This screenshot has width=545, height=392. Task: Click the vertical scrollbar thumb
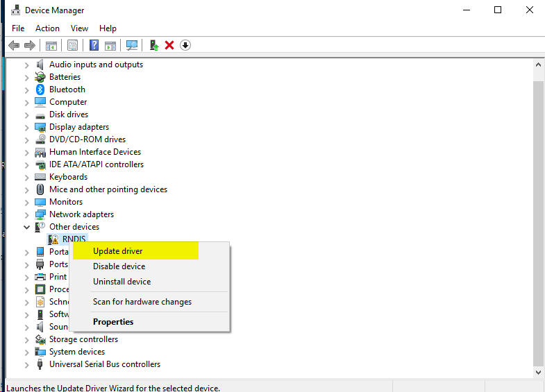click(x=538, y=223)
